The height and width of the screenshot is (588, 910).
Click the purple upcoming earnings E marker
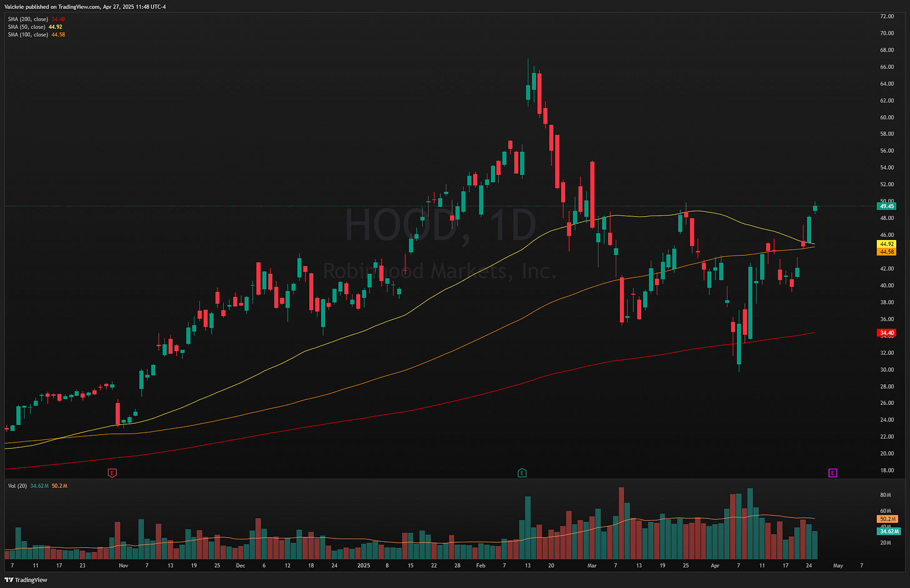coord(832,473)
